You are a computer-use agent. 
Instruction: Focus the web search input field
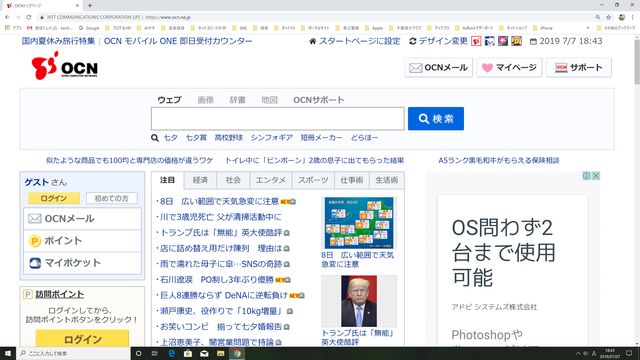coord(278,119)
